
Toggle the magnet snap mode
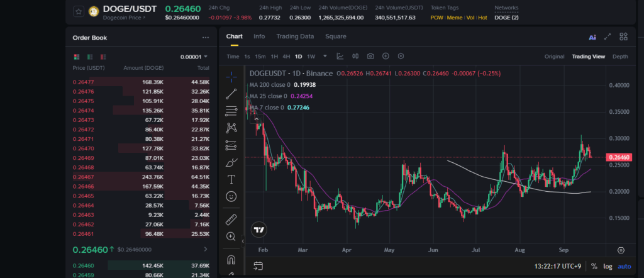coord(231,260)
